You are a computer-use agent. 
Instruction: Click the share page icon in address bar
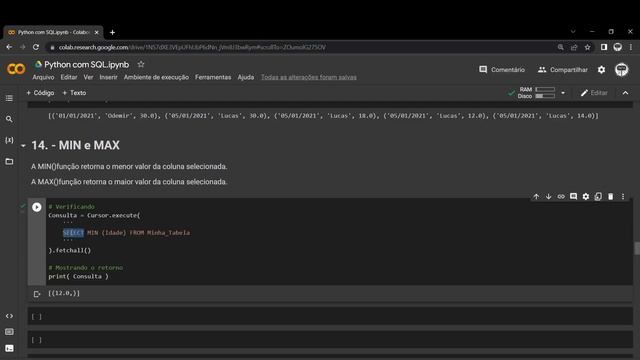click(574, 47)
